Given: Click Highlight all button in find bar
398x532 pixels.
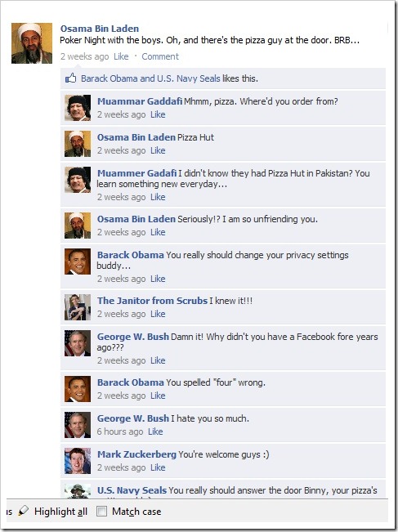Looking at the screenshot, I should [60, 512].
